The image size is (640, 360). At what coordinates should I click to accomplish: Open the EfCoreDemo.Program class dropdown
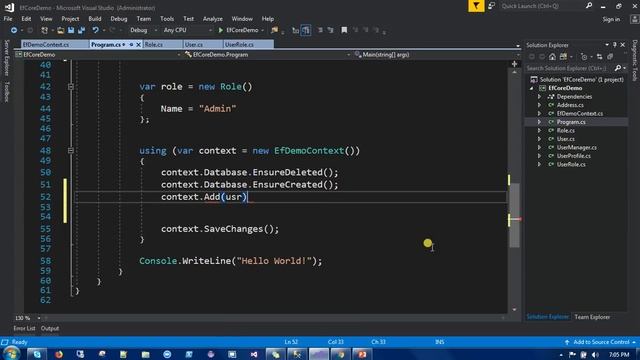tap(267, 55)
